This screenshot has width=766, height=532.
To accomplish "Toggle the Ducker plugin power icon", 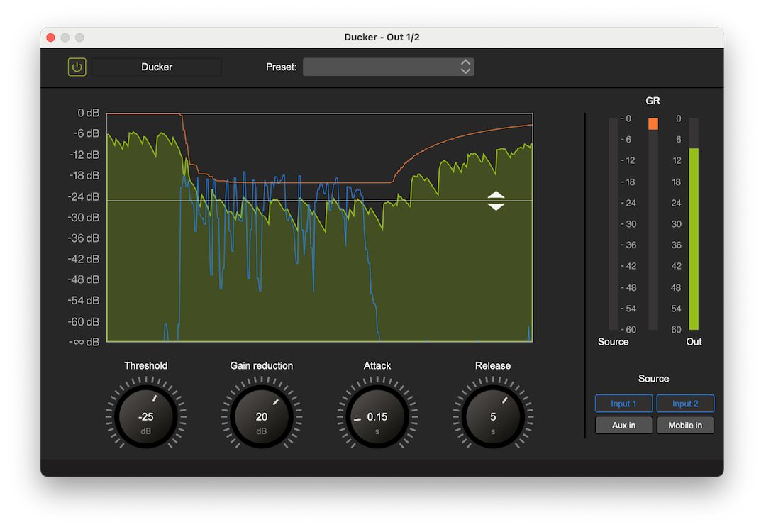I will click(x=77, y=66).
